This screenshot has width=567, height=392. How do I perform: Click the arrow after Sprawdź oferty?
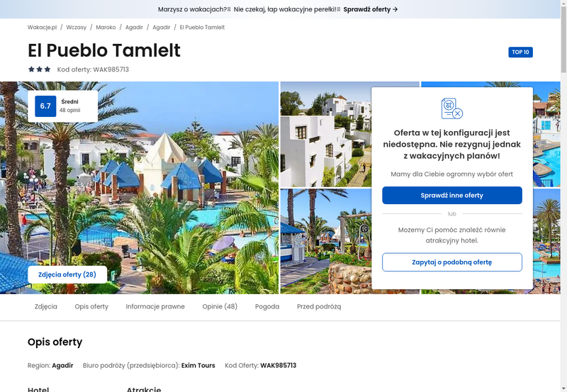coord(395,9)
